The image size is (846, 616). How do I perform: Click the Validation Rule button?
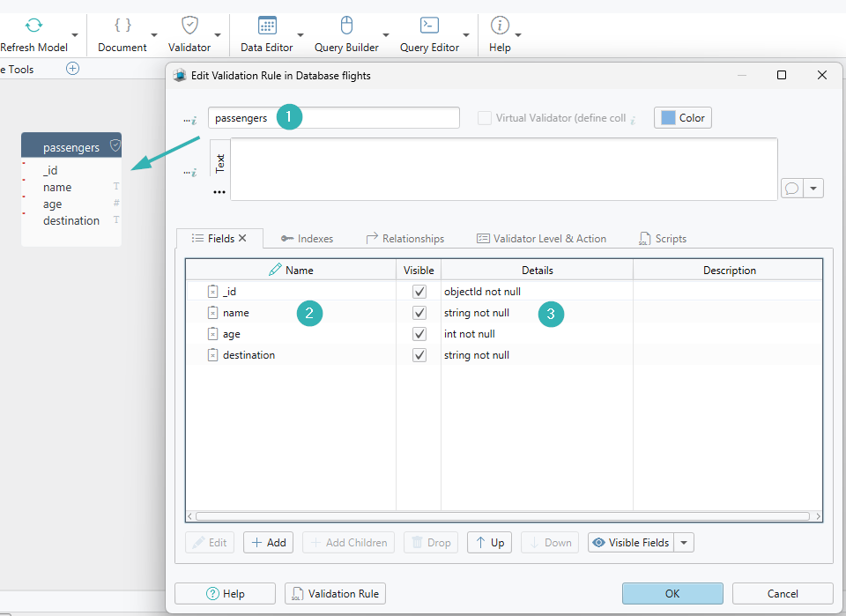(x=335, y=593)
